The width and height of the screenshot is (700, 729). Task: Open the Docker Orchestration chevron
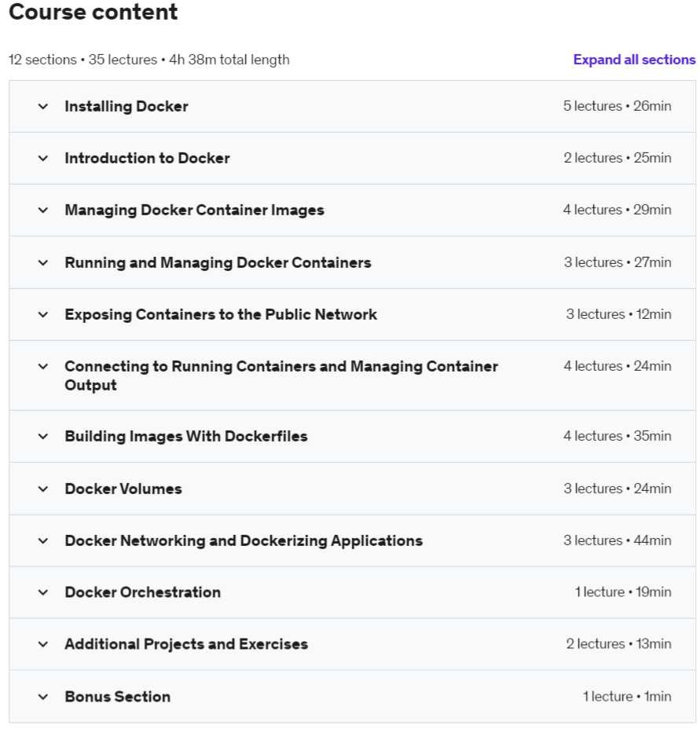[43, 592]
